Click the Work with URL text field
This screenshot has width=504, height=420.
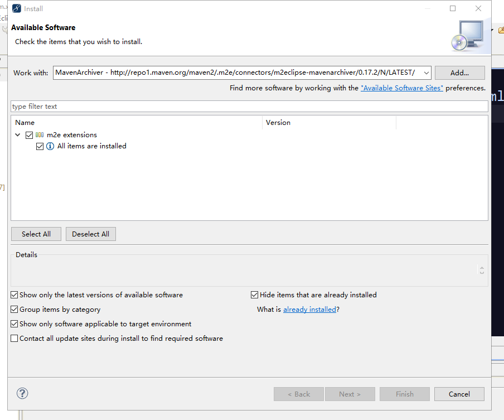[238, 73]
